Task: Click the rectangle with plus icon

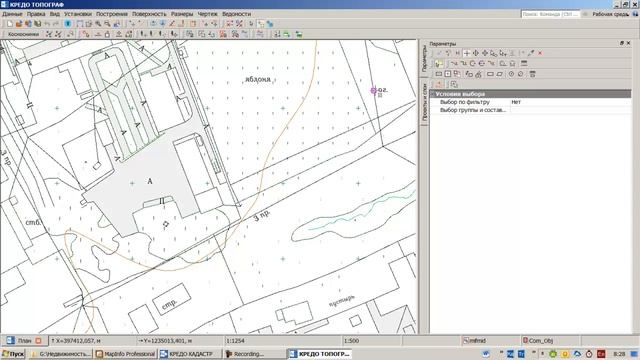Action: click(x=448, y=74)
